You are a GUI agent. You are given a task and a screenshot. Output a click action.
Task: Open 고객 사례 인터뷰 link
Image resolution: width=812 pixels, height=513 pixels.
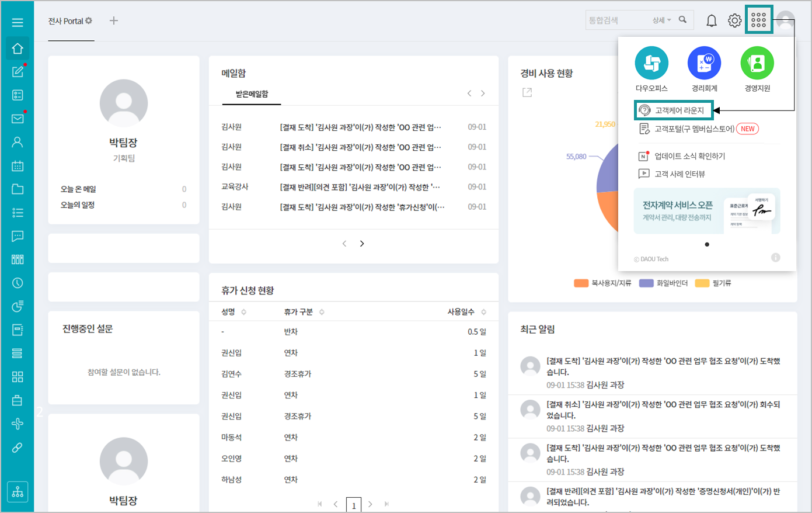coord(679,174)
